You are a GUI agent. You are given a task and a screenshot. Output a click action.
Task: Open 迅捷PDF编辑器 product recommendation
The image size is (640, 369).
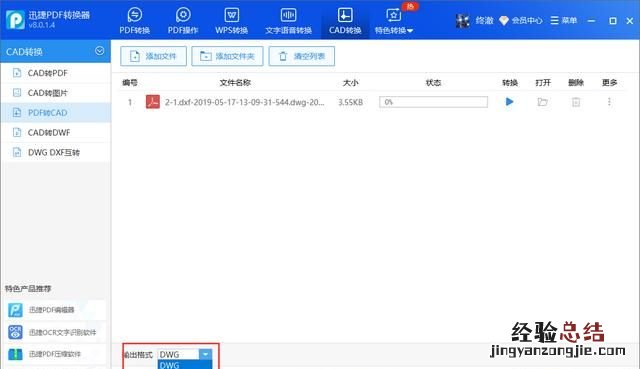[x=55, y=310]
